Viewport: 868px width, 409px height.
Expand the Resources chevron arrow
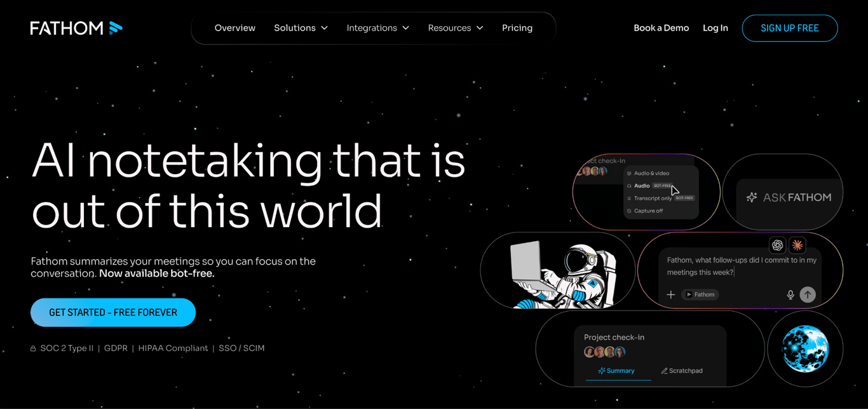(x=480, y=28)
